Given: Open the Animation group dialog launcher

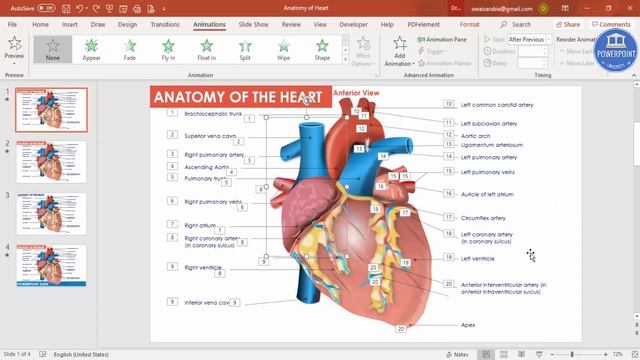Looking at the screenshot, I should (376, 76).
